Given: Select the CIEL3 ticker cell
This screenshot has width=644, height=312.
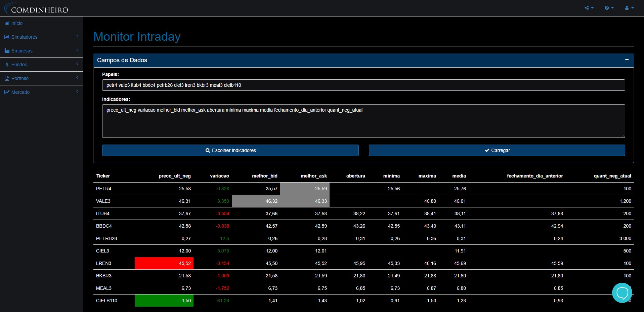Looking at the screenshot, I should (x=114, y=251).
